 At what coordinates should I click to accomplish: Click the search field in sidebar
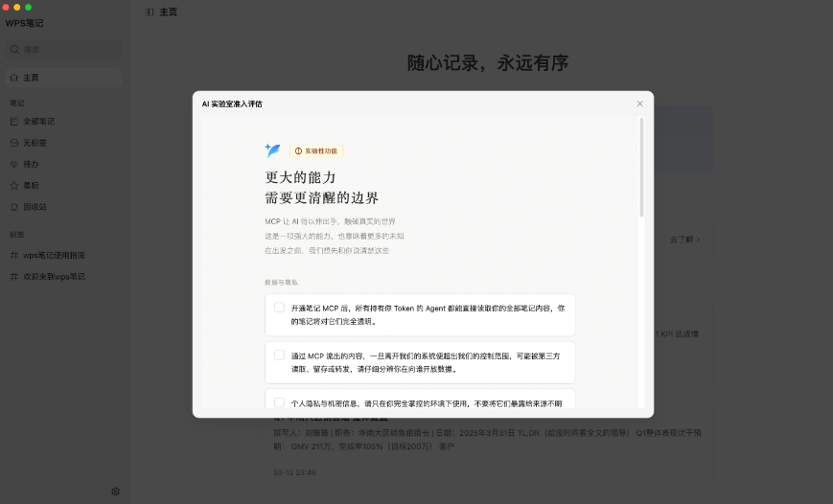click(64, 50)
